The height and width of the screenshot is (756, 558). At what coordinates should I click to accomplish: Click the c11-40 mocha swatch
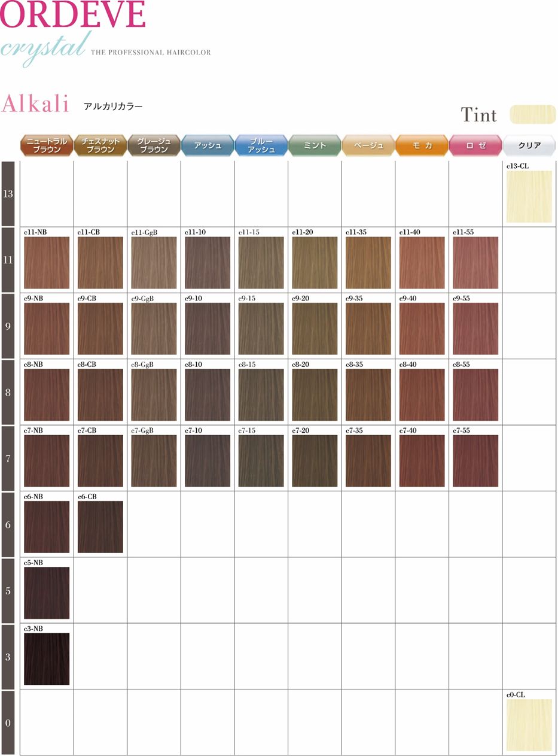pos(422,263)
